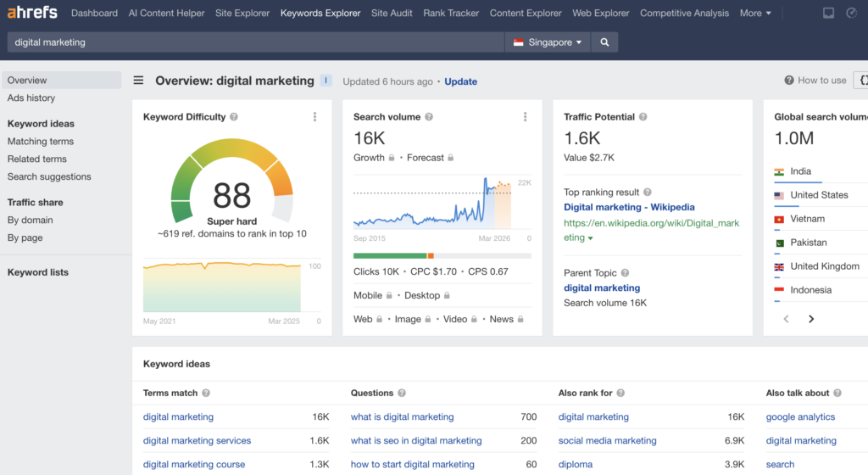Open Content Explorer
The width and height of the screenshot is (868, 475).
tap(526, 13)
